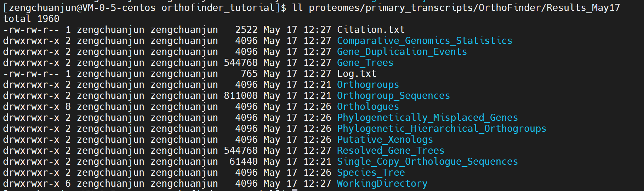
Task: Click the Phylogenetically_Misplaced_Genes directory name
Action: [x=427, y=118]
